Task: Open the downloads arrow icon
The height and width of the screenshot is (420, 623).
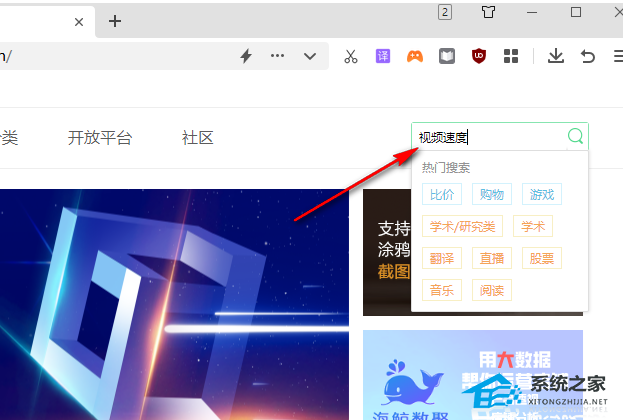Action: [555, 56]
